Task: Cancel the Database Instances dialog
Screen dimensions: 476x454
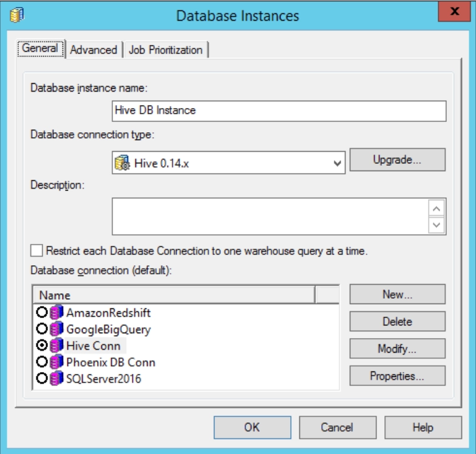Action: [338, 427]
